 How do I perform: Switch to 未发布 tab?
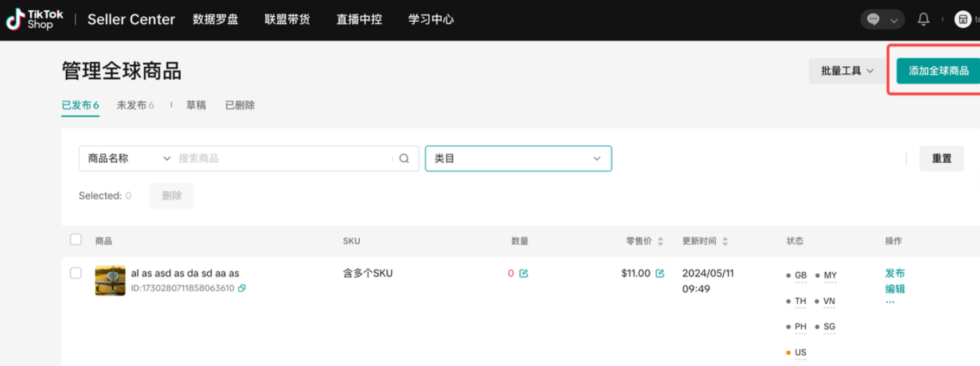[135, 105]
